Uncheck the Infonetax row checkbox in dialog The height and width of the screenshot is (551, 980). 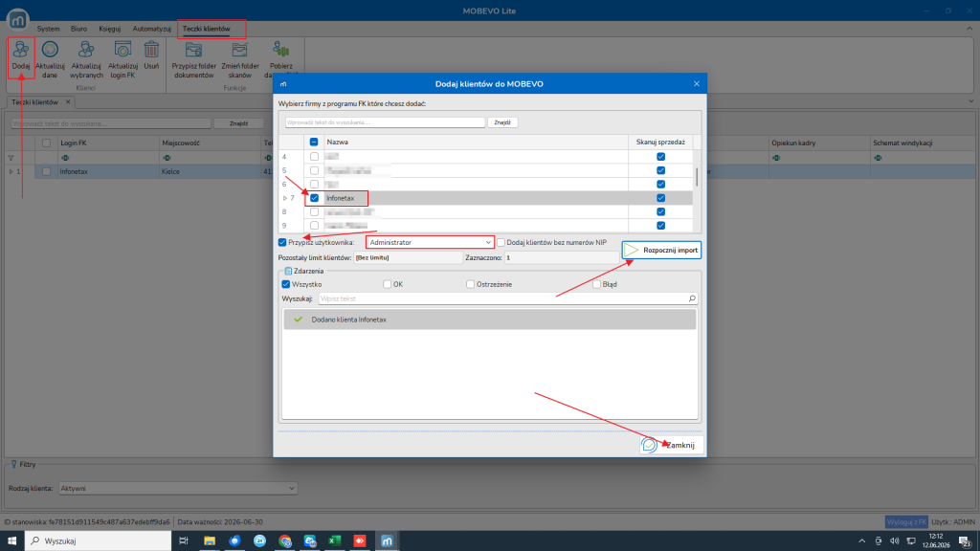pyautogui.click(x=314, y=198)
